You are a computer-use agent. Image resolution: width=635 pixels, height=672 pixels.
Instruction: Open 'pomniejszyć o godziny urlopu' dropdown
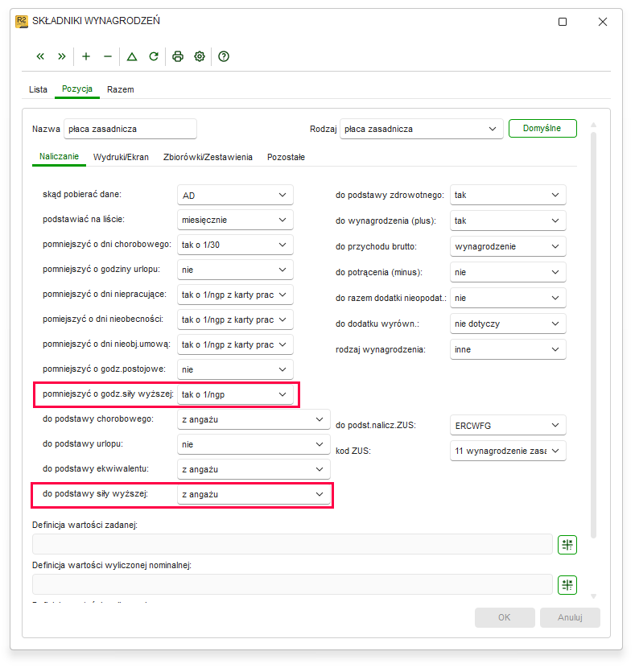pyautogui.click(x=235, y=270)
